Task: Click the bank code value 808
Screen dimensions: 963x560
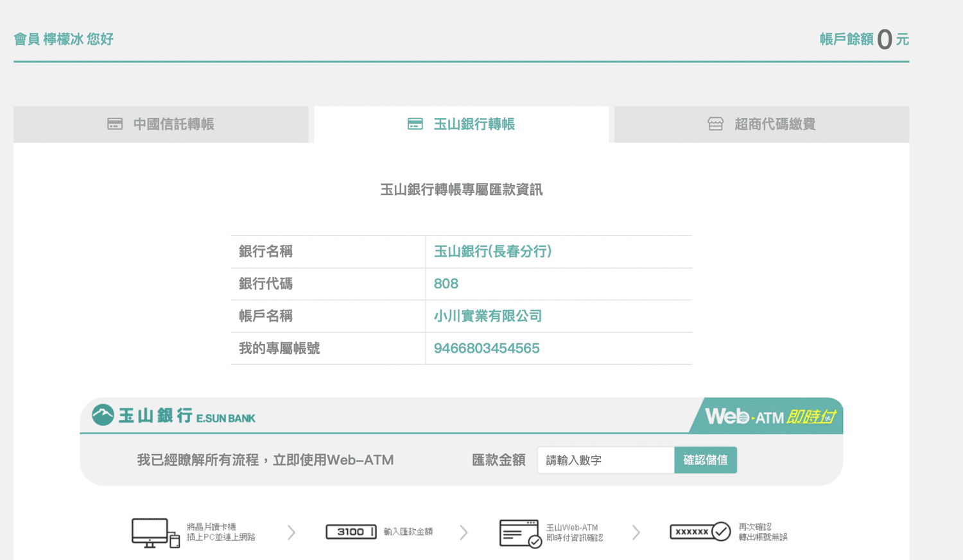Action: coord(446,284)
